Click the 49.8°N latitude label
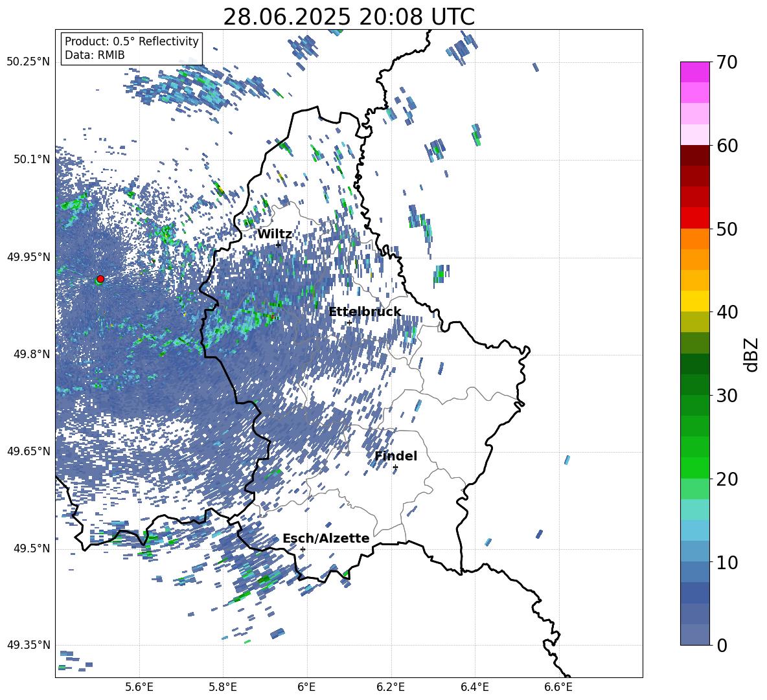Screen dimensions: 767x700 pyautogui.click(x=32, y=354)
